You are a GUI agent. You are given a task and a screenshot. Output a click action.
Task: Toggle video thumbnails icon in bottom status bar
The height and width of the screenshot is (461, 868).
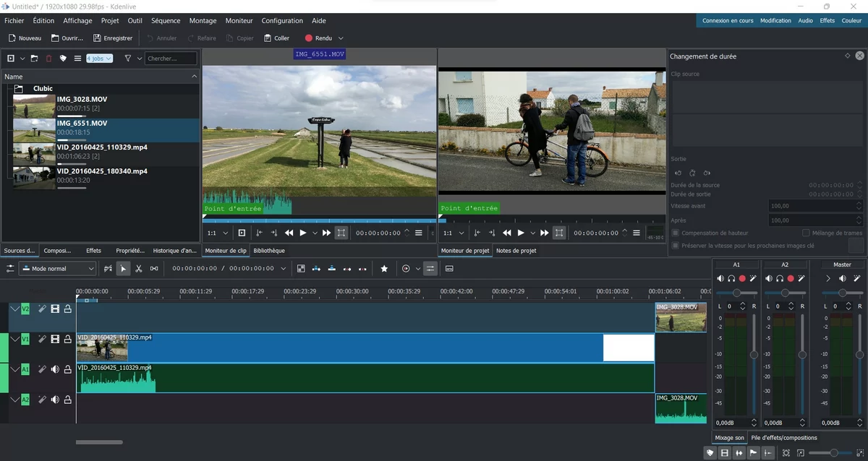click(724, 453)
